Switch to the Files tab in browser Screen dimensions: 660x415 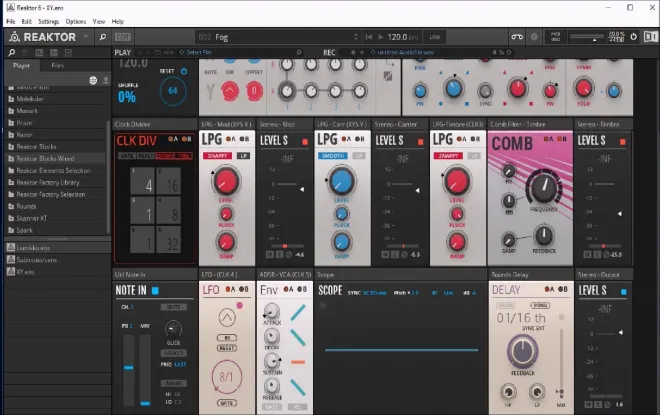58,65
